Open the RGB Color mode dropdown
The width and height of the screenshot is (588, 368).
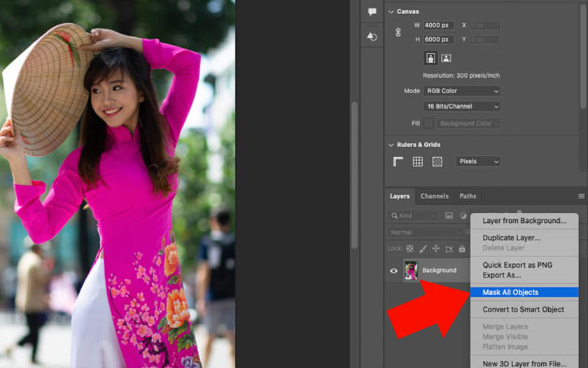463,91
